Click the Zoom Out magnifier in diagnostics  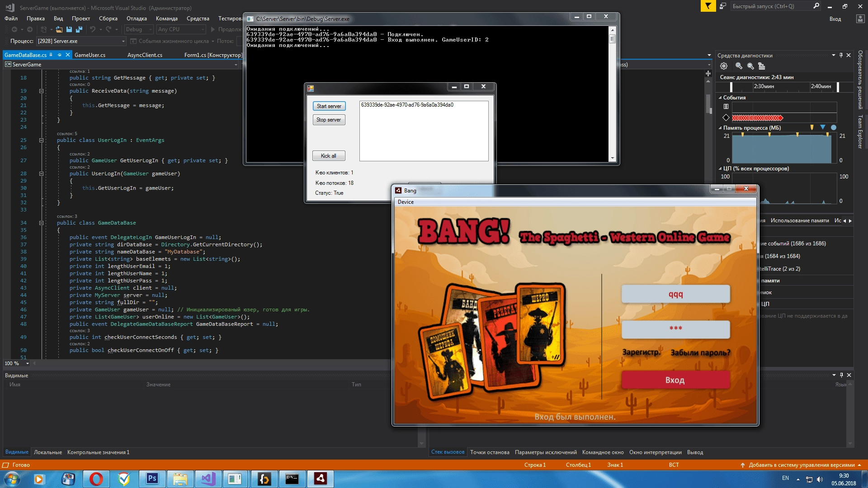[750, 66]
